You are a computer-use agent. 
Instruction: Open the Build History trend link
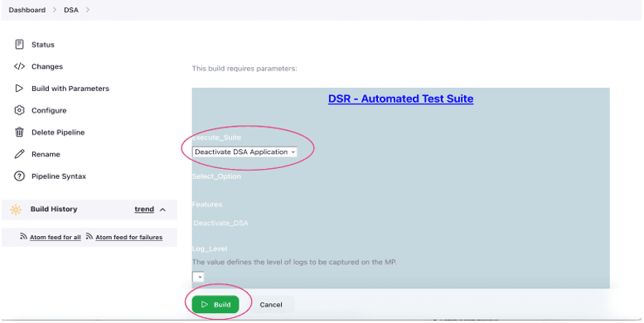pyautogui.click(x=144, y=210)
